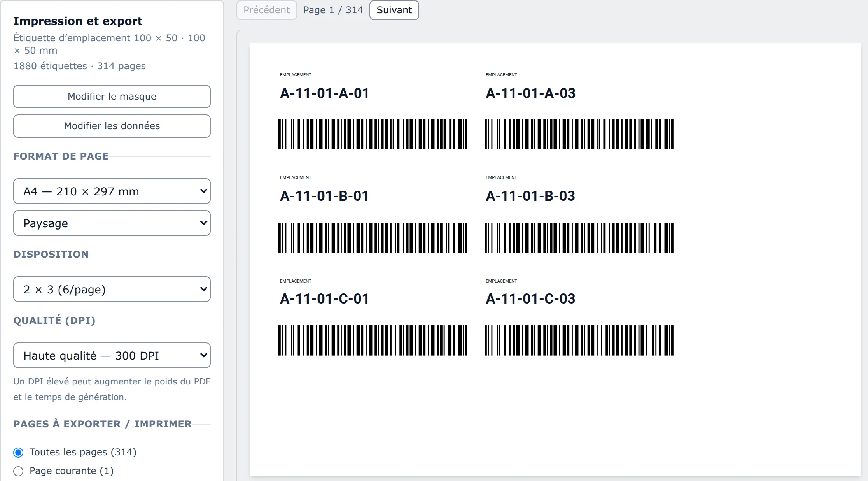Click the DISPOSITION section header

51,255
